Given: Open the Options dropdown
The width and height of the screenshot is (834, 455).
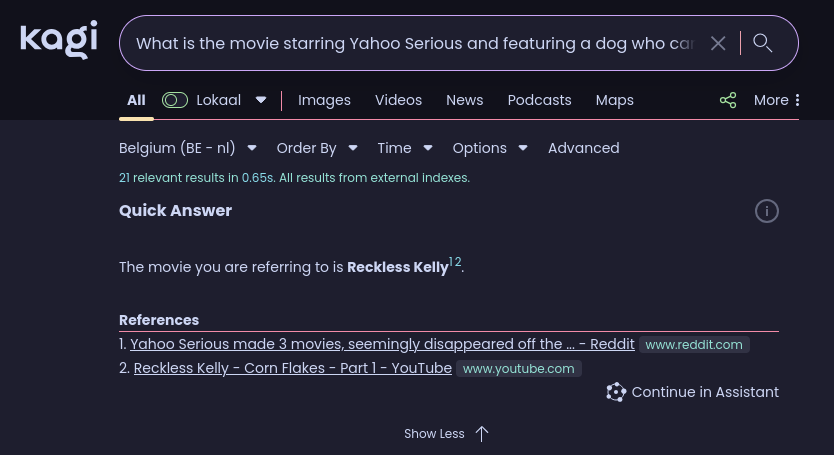Looking at the screenshot, I should tap(490, 148).
